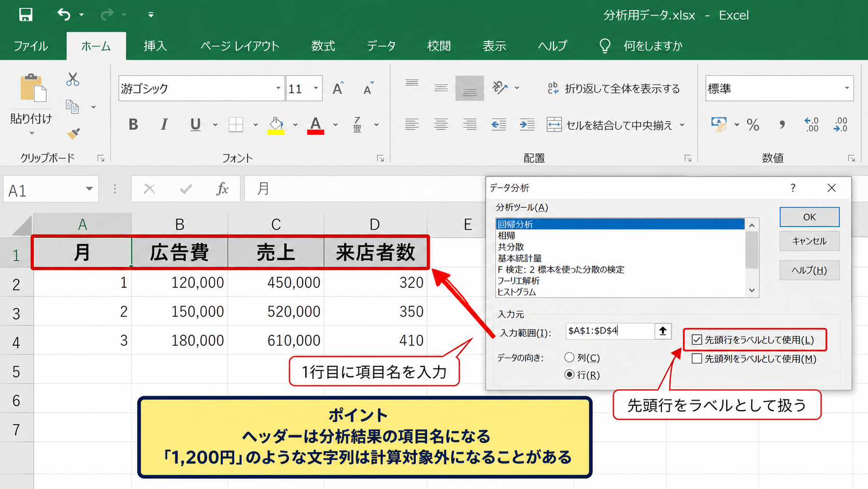The width and height of the screenshot is (868, 489).
Task: Click the Undo arrow icon
Action: 63,15
